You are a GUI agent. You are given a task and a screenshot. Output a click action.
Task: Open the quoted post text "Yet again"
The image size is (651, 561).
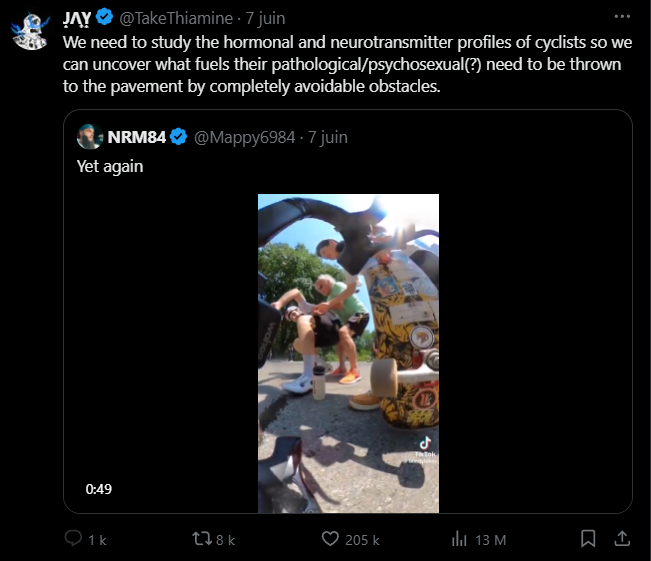point(110,167)
